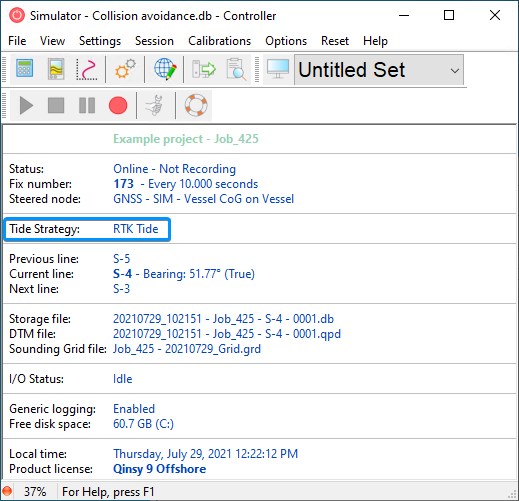Click the survey line planning icon

(x=87, y=69)
